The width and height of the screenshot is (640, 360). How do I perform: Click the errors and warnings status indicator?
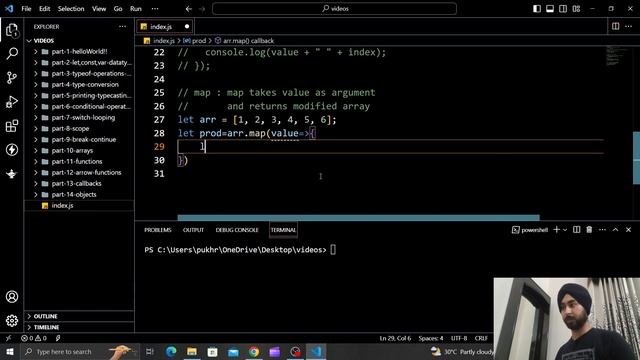(34, 338)
